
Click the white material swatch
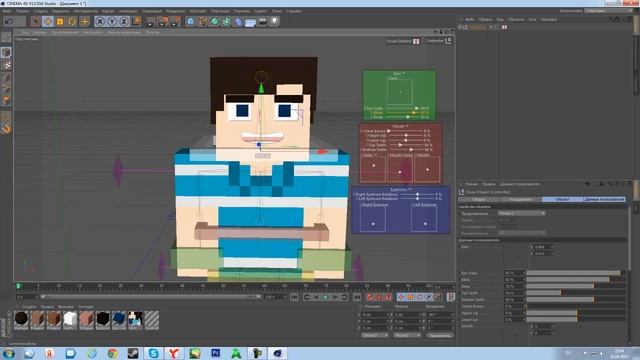(70, 320)
